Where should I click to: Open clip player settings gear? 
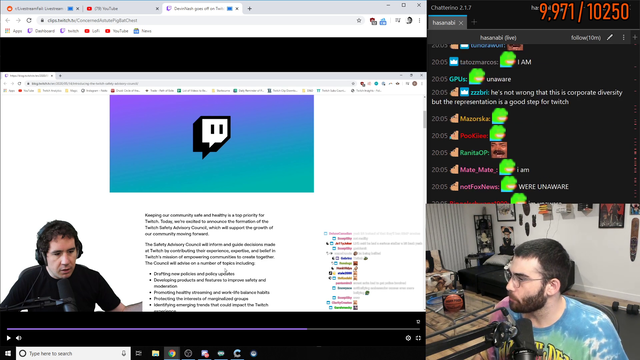[x=408, y=338]
